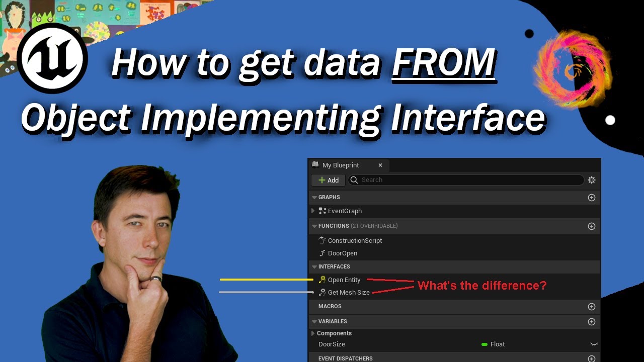This screenshot has width=644, height=362.
Task: Focus the My Blueprint search field
Action: click(466, 180)
